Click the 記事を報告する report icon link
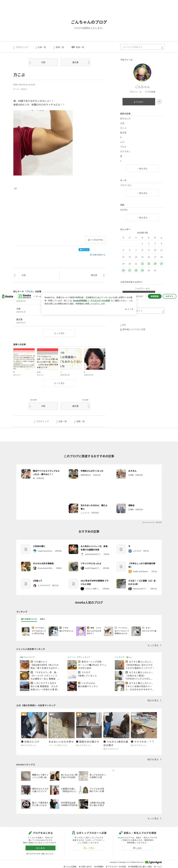Screen dimensions: 178x868 (98, 255)
